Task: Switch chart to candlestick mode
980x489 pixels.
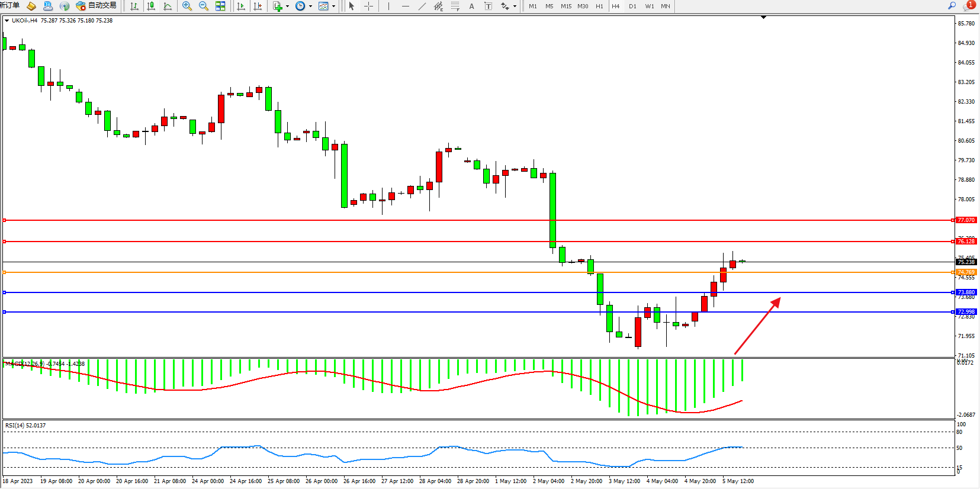Action: 151,6
